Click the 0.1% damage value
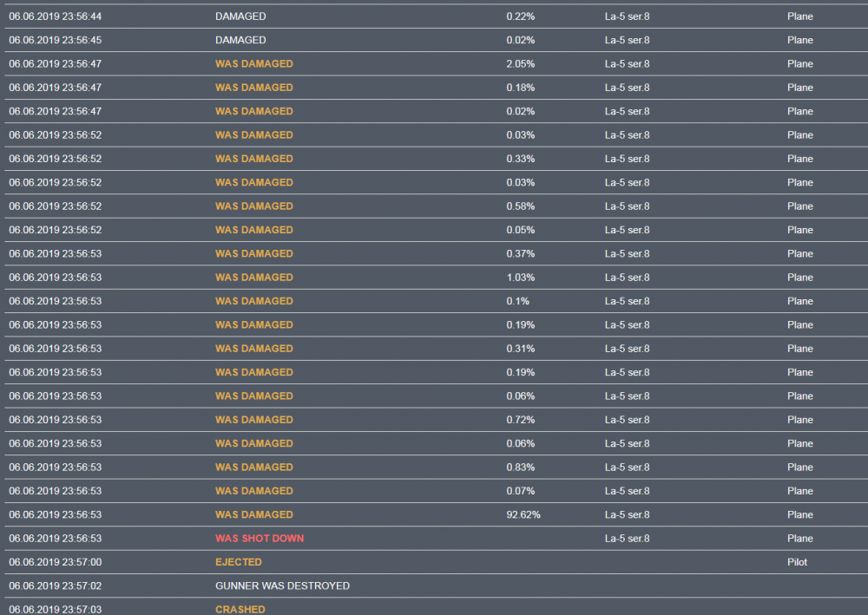Screen dimensions: 868x615 pos(518,301)
